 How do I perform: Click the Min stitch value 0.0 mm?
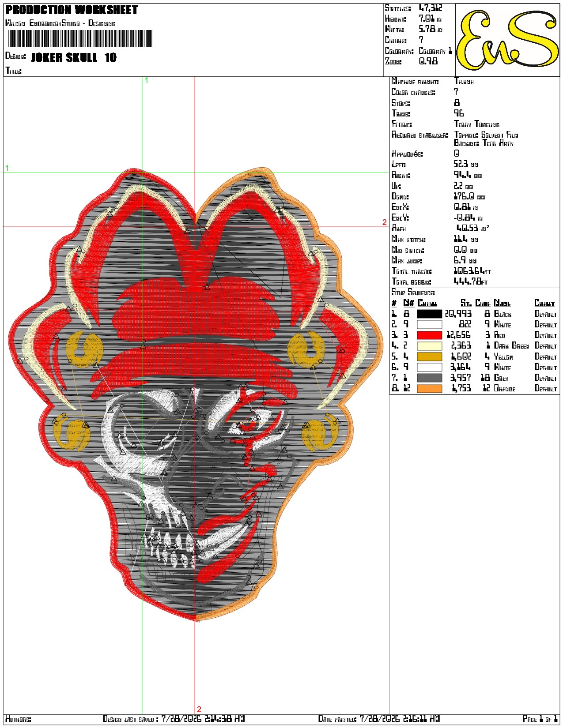[x=466, y=250]
